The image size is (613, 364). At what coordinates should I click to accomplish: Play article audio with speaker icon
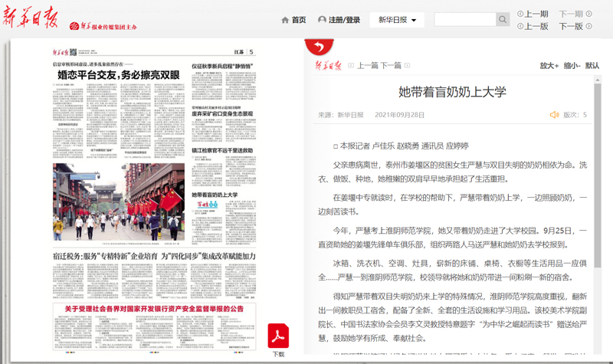click(x=554, y=115)
